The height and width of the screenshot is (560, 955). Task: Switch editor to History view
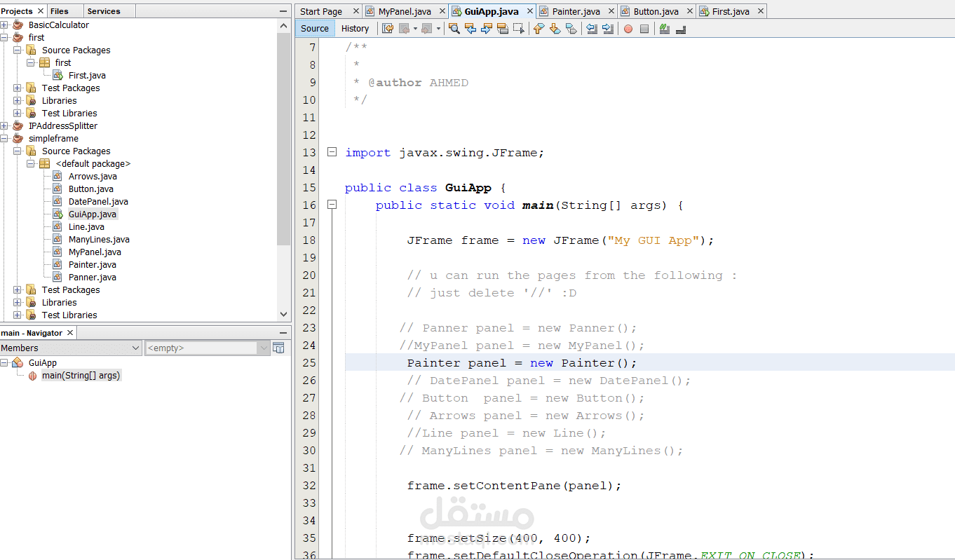click(x=355, y=28)
